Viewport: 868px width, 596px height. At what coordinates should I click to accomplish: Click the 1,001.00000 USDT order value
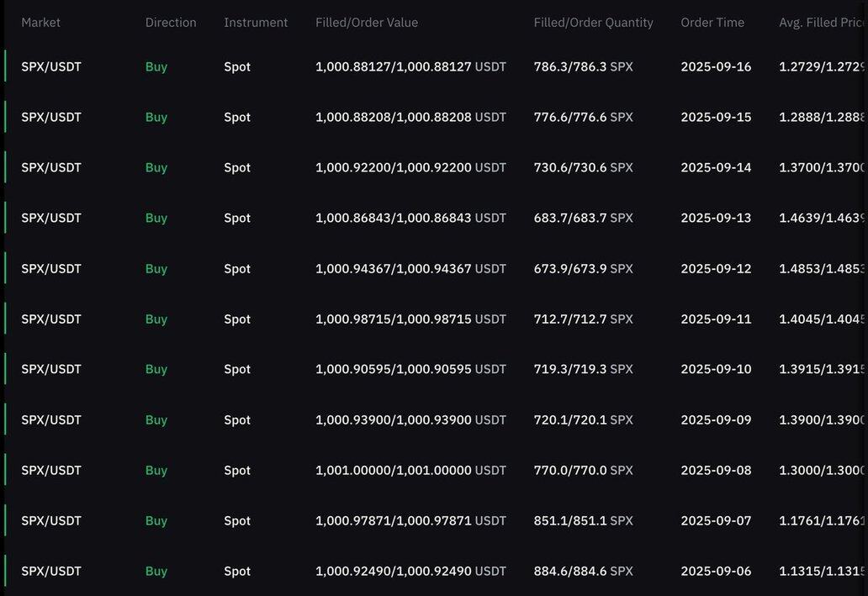click(x=410, y=471)
